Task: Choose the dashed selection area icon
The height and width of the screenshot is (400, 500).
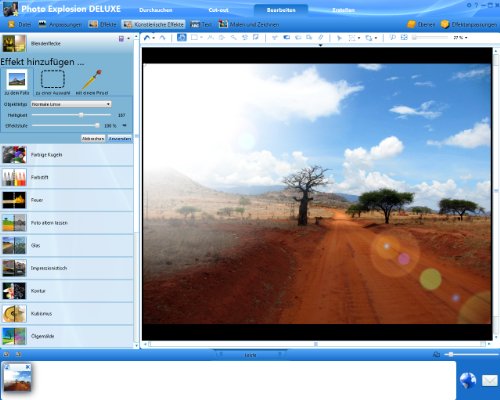Action: [x=53, y=79]
